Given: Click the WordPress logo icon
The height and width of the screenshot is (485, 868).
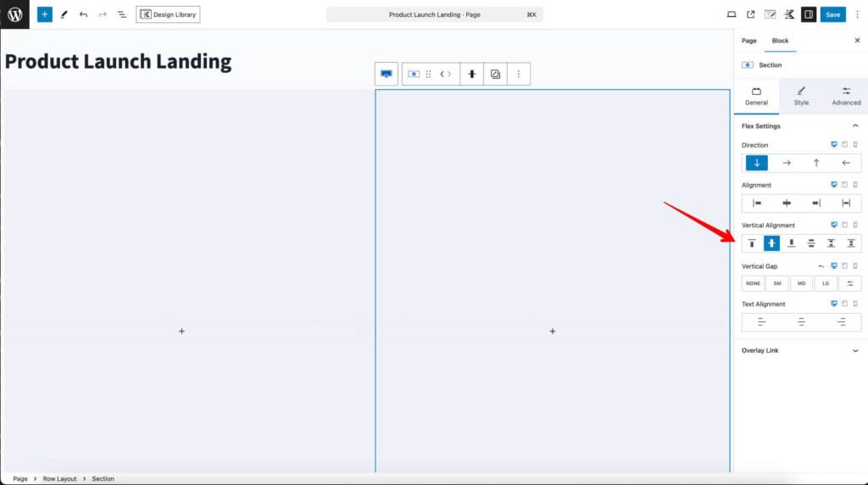Looking at the screenshot, I should click(x=14, y=14).
